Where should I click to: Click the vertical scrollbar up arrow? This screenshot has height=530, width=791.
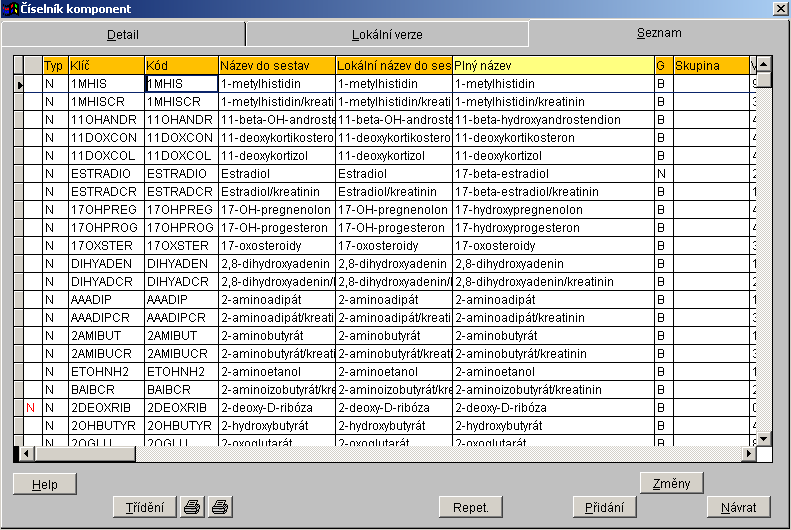(763, 65)
